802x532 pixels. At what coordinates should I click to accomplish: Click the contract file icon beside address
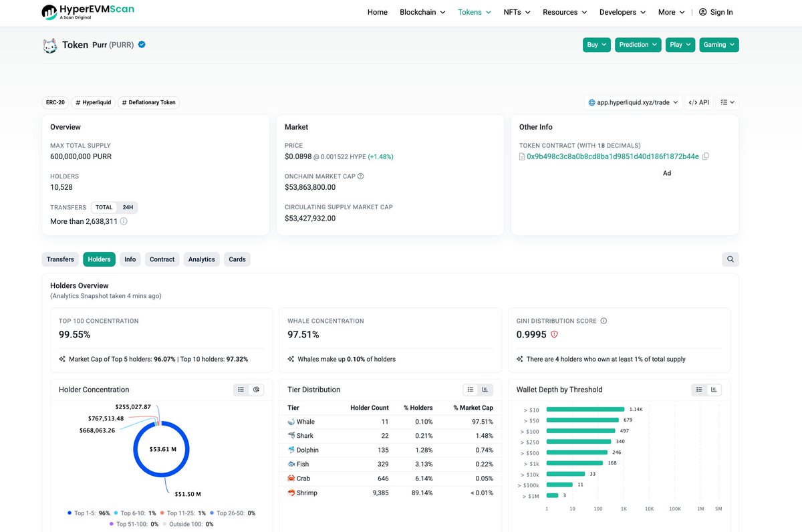coord(522,156)
